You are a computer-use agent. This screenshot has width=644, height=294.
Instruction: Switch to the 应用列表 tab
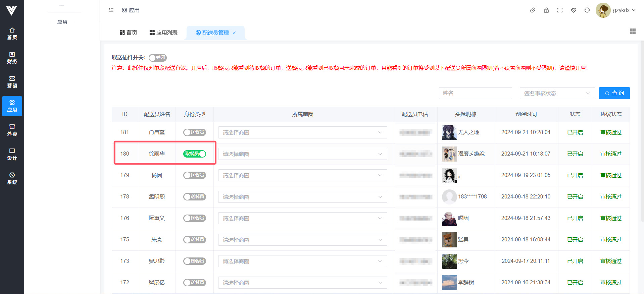tap(163, 33)
